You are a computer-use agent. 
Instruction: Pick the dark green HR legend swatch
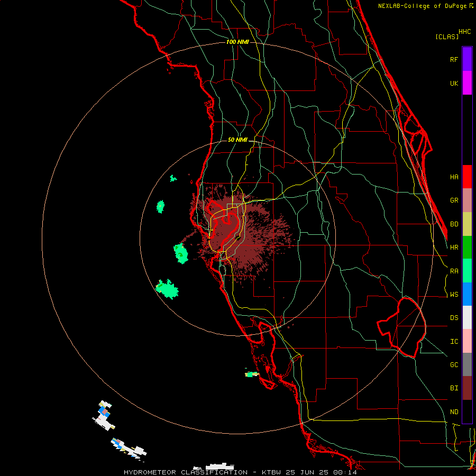[467, 248]
